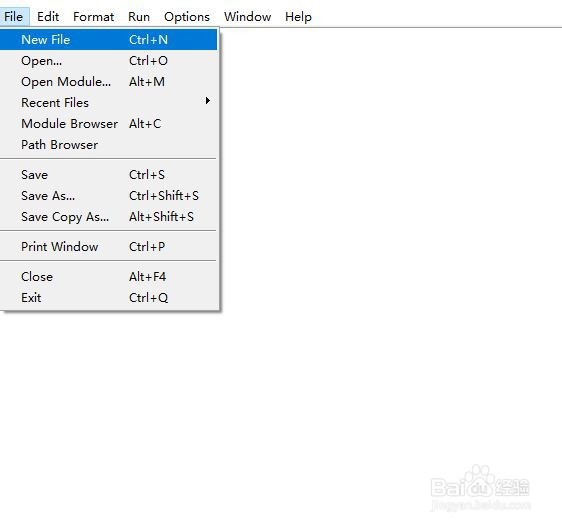The height and width of the screenshot is (525, 562).
Task: Choose New File from the File menu
Action: [108, 39]
